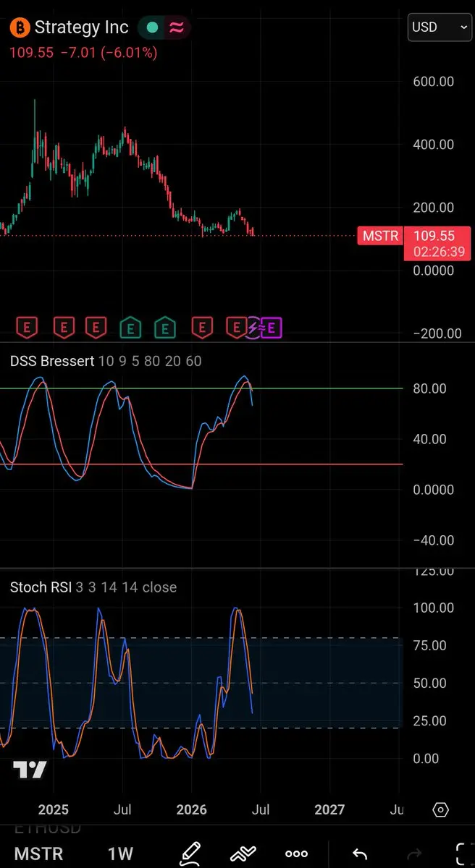Tap the 02:26:39 bar countdown timer

pos(438,252)
